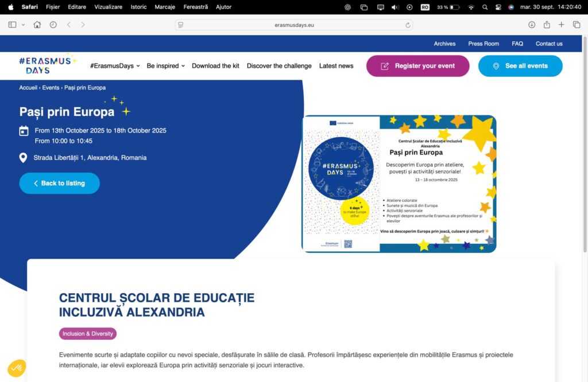Click the yellow checkmark widget icon

click(17, 368)
